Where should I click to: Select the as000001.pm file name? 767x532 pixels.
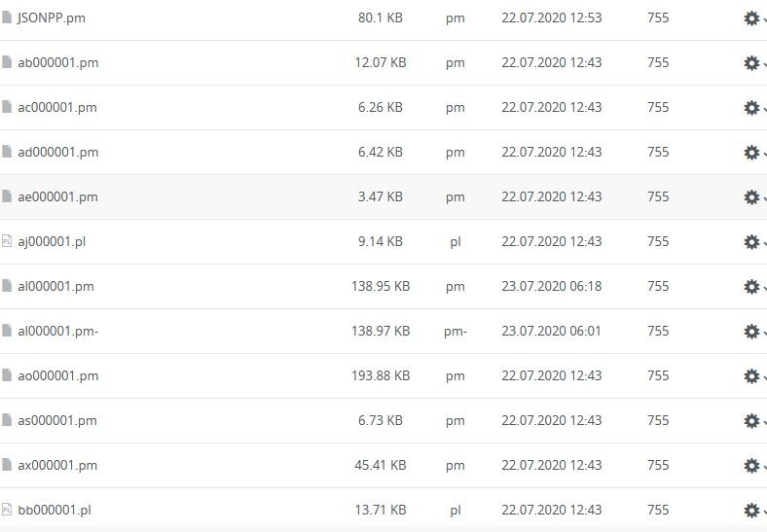tap(57, 420)
